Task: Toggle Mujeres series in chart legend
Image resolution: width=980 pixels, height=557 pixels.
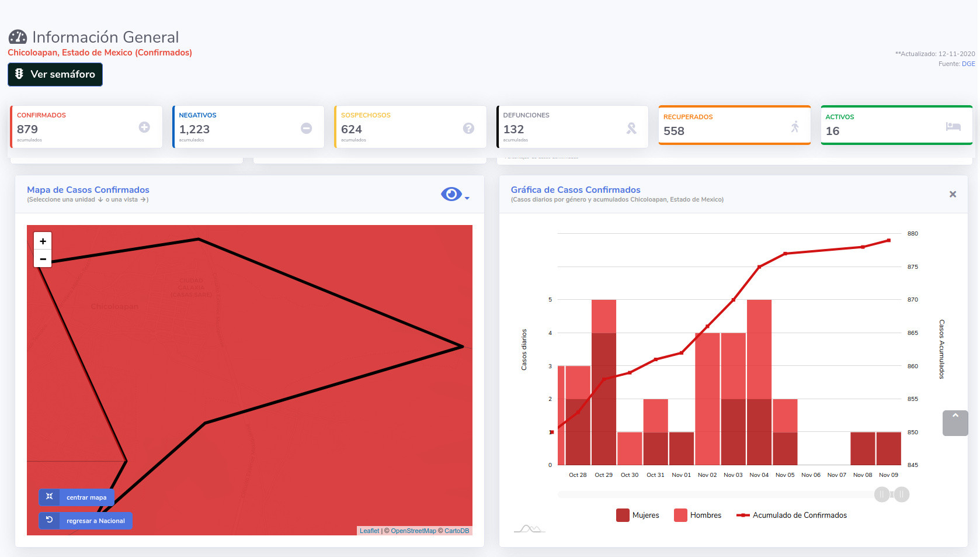Action: 638,515
